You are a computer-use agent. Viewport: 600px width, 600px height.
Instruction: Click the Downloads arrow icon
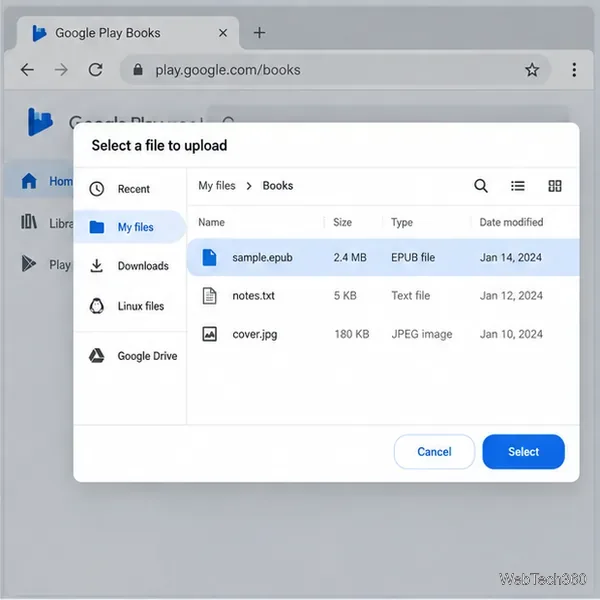coord(96,266)
